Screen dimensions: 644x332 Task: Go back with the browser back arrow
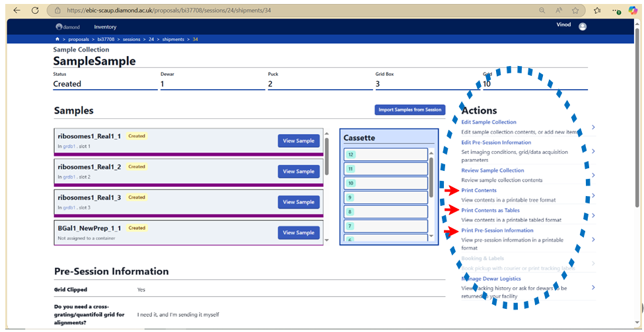pos(17,11)
